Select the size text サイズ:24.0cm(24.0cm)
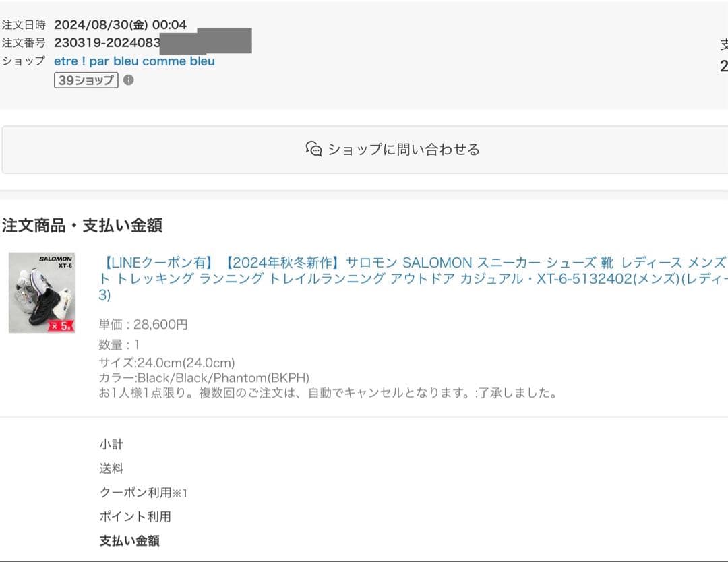This screenshot has width=728, height=562. (x=166, y=363)
